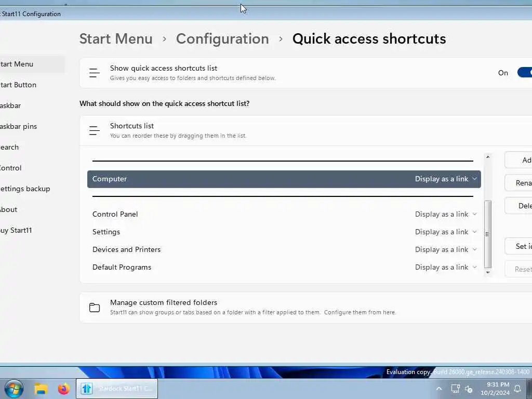Open Devices and Printers display mode dropdown

446,249
